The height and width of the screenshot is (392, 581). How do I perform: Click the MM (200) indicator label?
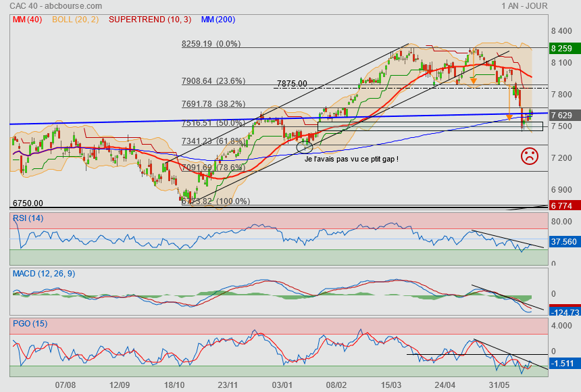[x=218, y=20]
